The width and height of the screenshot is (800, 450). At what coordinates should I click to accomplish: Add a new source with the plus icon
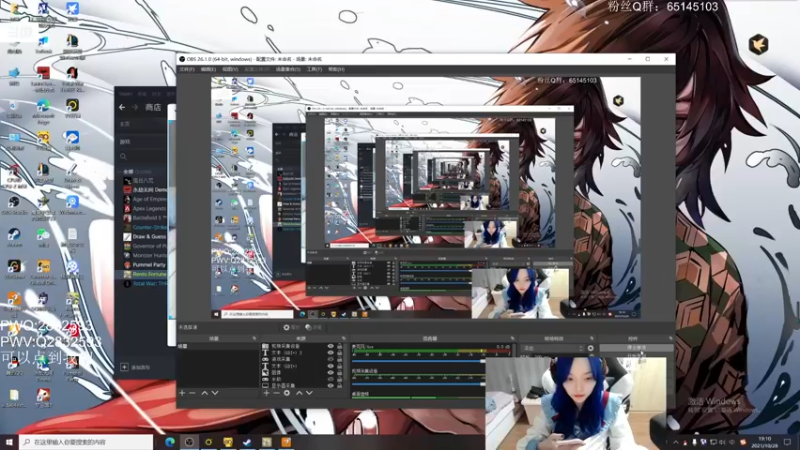point(266,393)
